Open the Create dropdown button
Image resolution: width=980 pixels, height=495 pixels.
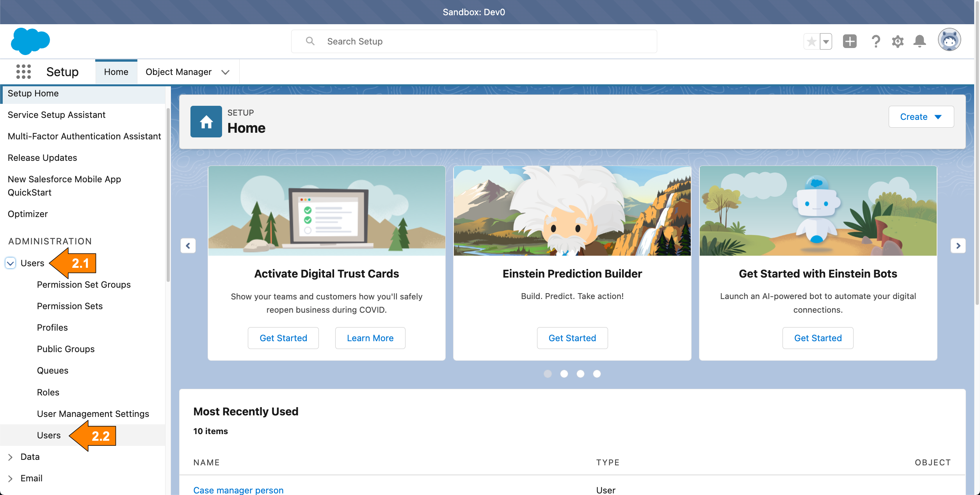921,117
